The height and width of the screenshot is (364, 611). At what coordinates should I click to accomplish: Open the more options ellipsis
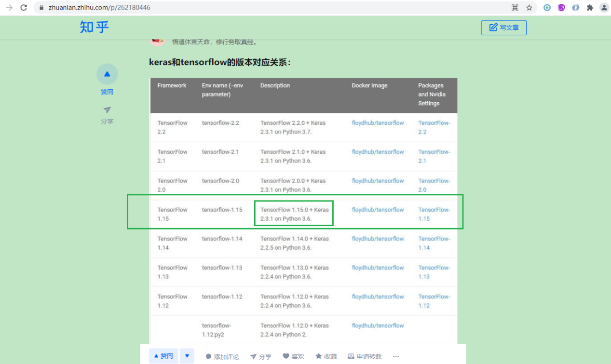[x=396, y=356]
